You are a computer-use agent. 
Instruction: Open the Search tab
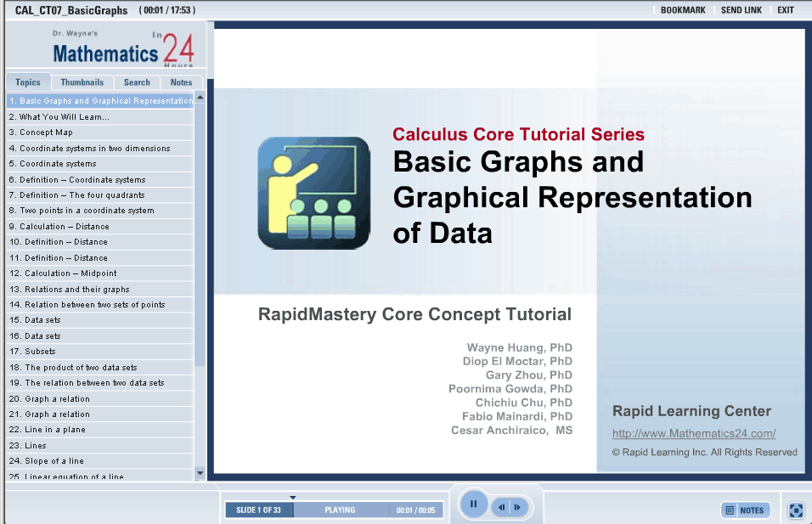[x=137, y=82]
